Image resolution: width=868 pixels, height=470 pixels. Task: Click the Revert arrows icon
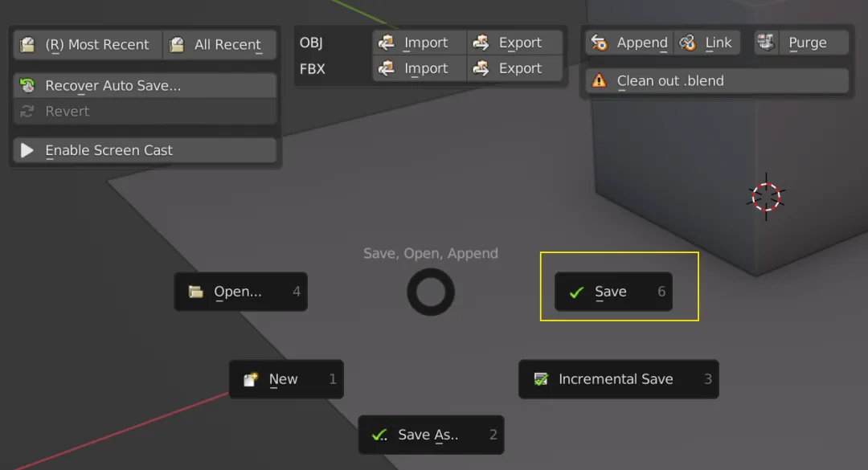click(x=27, y=111)
